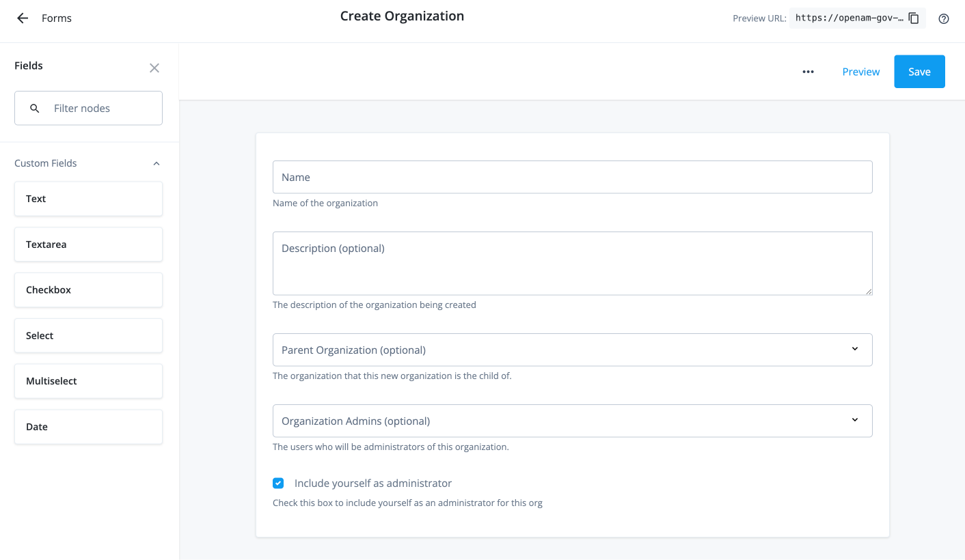
Task: Uncheck Include yourself as administrator
Action: click(278, 483)
